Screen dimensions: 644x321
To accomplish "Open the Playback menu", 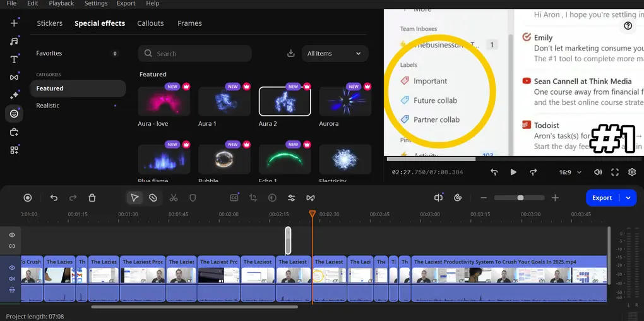I will coord(61,4).
